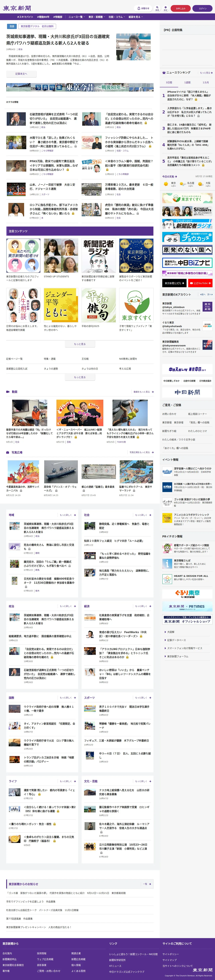Image resolution: width=215 pixels, height=980 pixels.
Task: Click the HEART & DESIGN FOR ALL logo icon
Action: pos(167,579)
